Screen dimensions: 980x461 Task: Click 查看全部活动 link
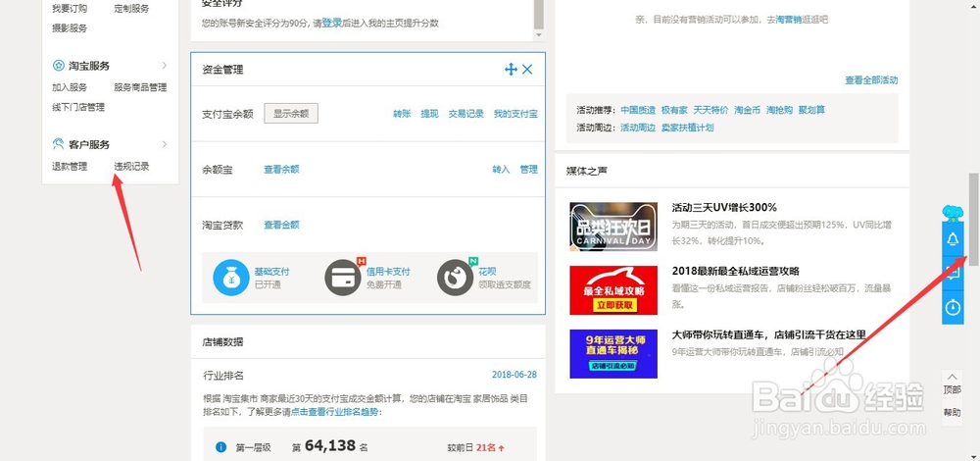(871, 80)
